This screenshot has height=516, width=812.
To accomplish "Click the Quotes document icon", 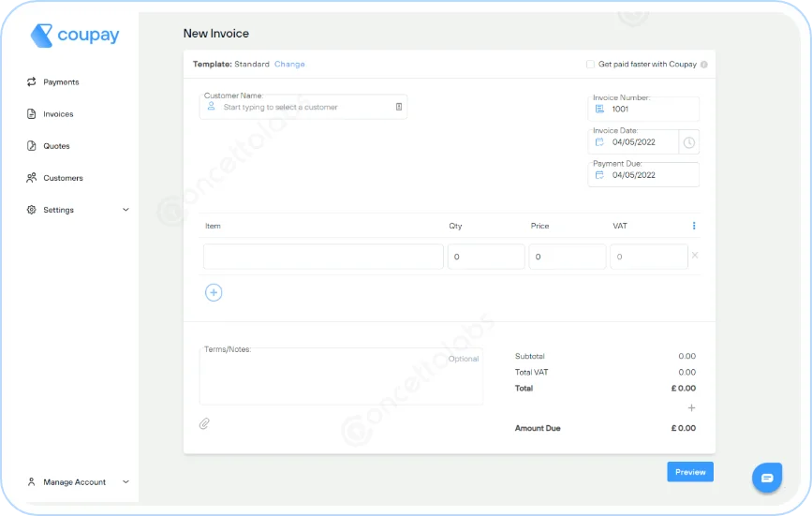I will [32, 146].
